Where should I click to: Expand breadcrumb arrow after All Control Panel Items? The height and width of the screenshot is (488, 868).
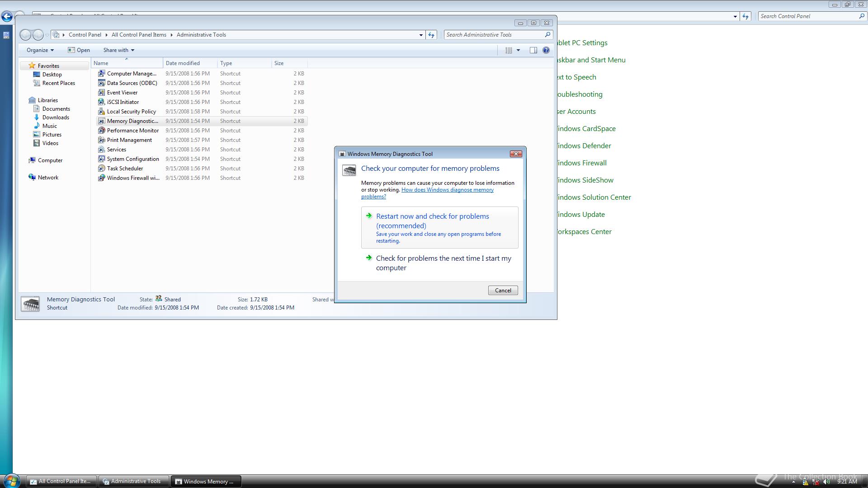[x=172, y=35]
